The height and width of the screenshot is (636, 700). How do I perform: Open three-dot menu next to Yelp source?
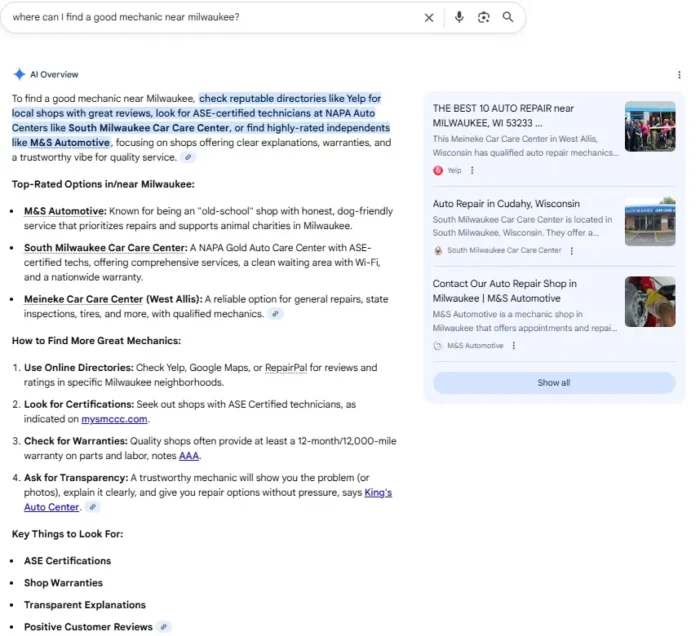[x=472, y=170]
